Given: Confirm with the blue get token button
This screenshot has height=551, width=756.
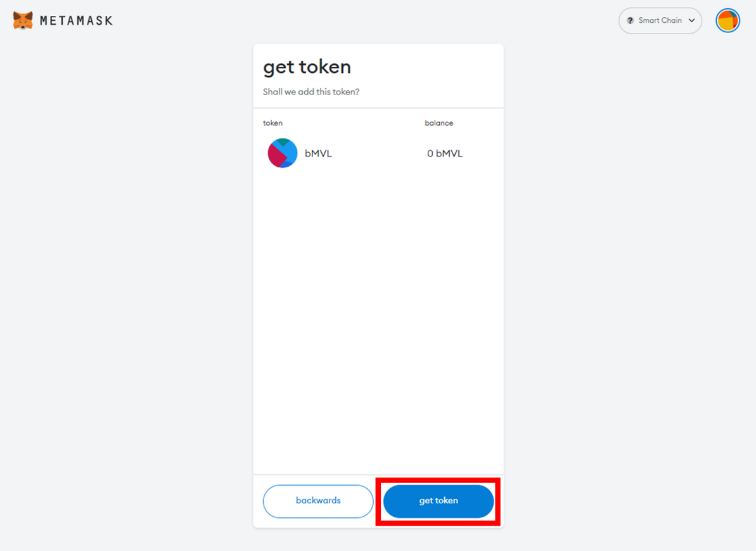Looking at the screenshot, I should pos(438,501).
